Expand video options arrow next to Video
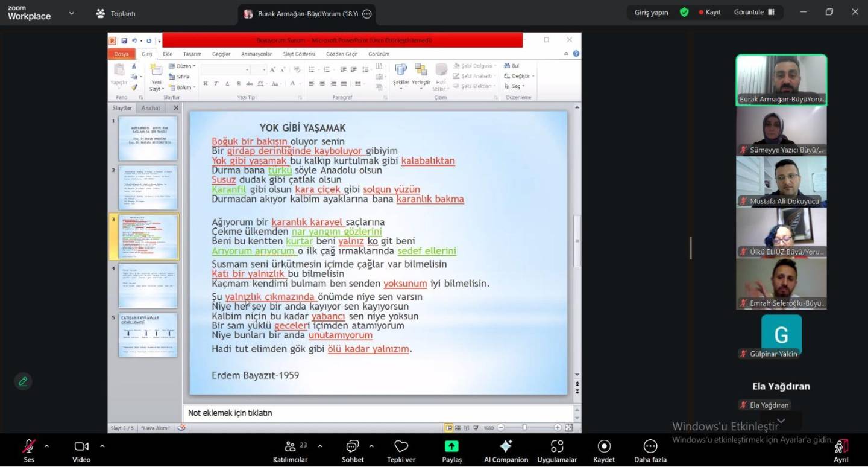 pos(102,446)
